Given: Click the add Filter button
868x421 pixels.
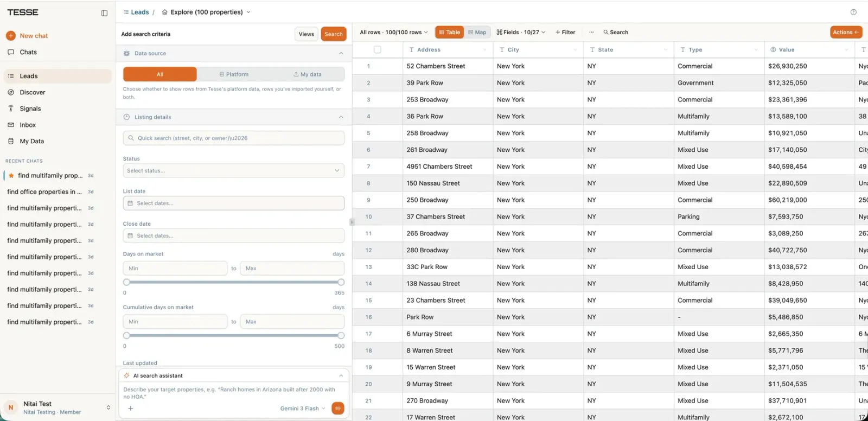Looking at the screenshot, I should (565, 32).
